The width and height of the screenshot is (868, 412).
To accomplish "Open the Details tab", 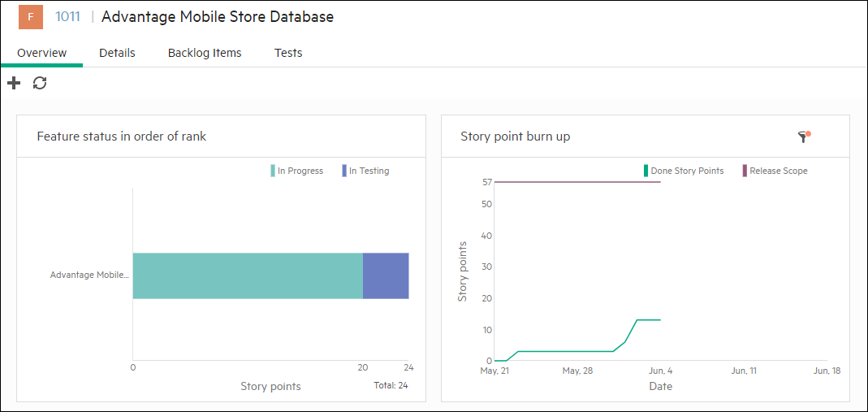I will click(x=117, y=53).
